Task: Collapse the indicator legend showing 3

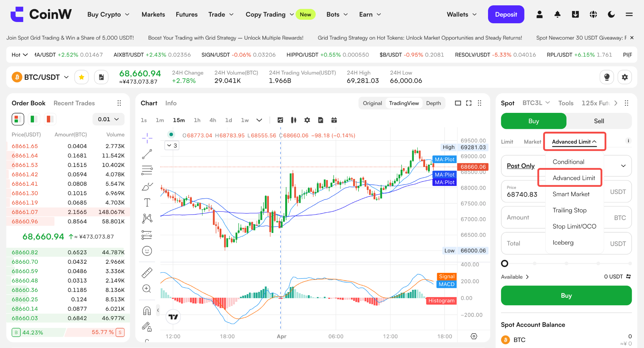Action: [172, 146]
